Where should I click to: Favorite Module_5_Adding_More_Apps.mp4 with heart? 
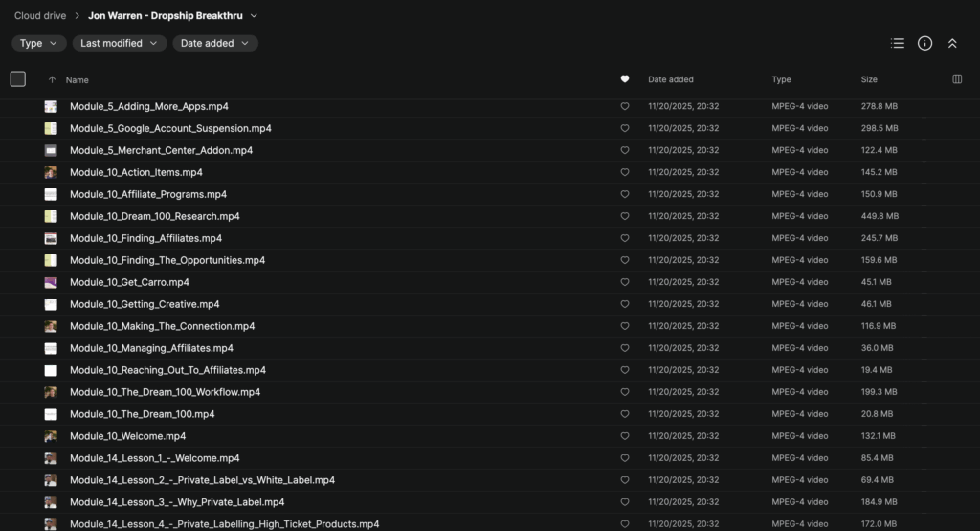tap(625, 106)
